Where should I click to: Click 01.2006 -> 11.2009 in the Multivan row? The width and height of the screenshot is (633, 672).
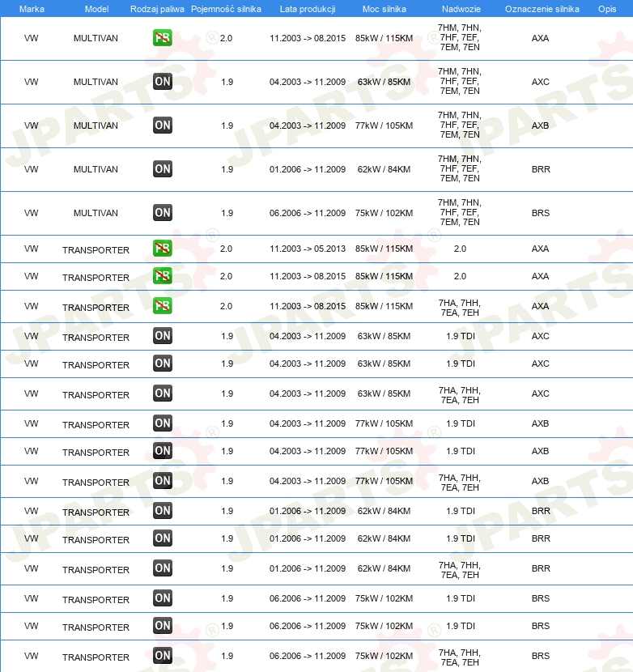pos(308,169)
